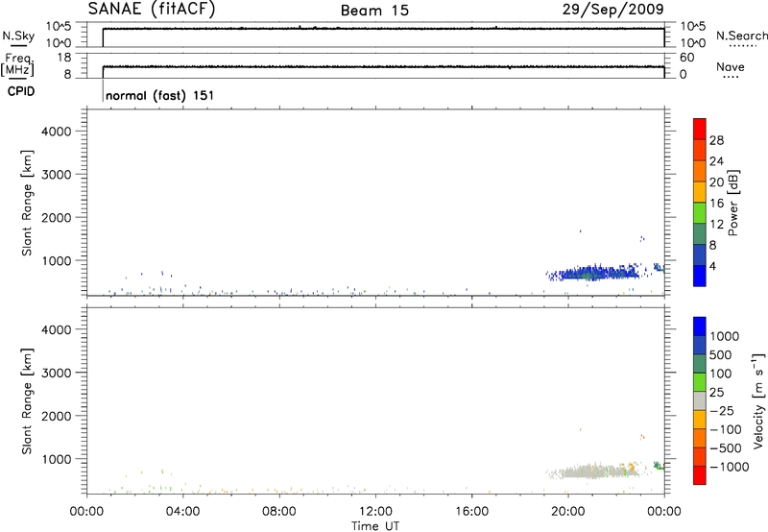Screen dimensions: 768x532
Task: Click the grey scatter cluster in Velocity panel
Action: [x=593, y=472]
